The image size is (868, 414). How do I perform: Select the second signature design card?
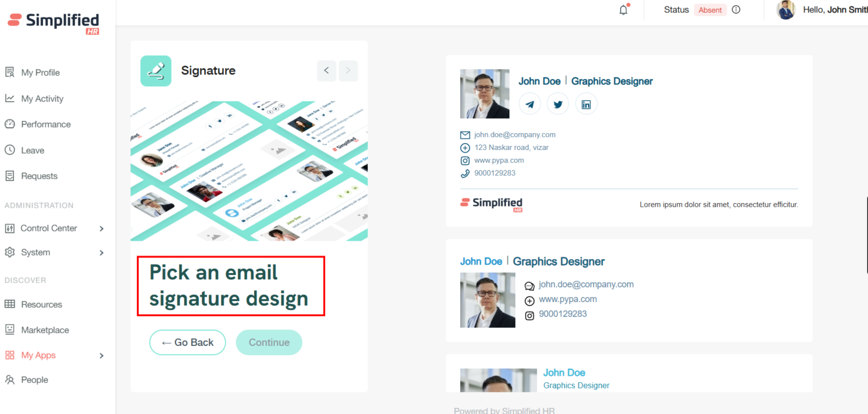(x=628, y=290)
